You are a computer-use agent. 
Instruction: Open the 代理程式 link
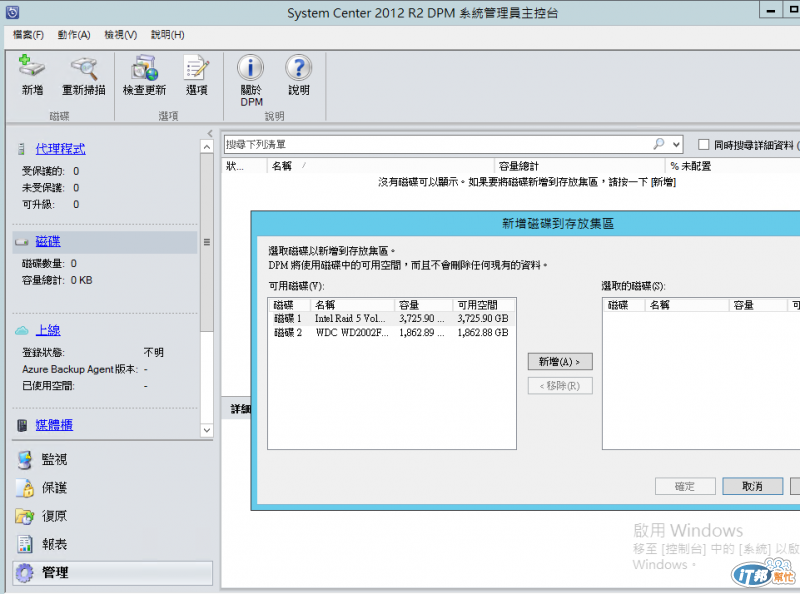pyautogui.click(x=60, y=149)
